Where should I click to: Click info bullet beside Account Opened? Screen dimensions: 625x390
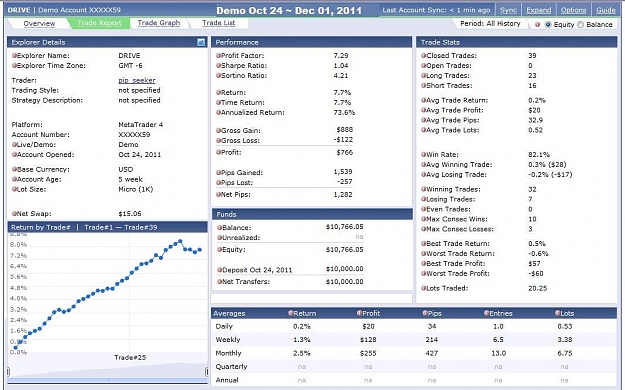14,154
